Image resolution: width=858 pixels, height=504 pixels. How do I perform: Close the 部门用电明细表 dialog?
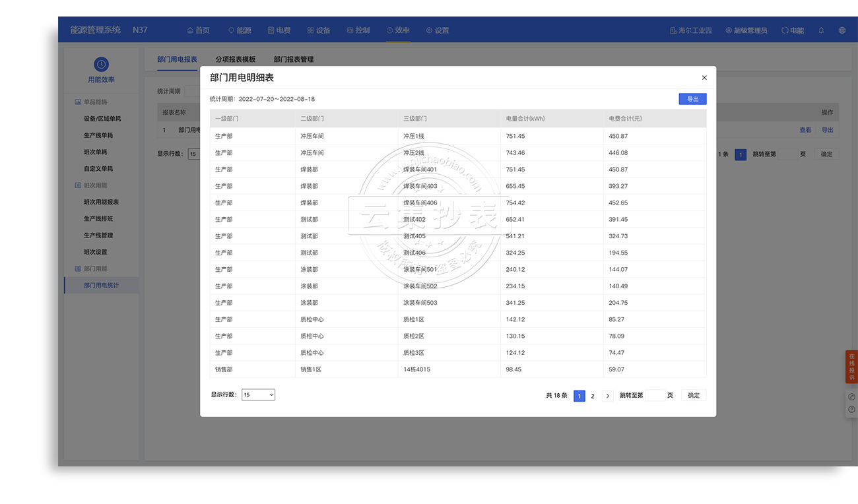click(x=704, y=78)
